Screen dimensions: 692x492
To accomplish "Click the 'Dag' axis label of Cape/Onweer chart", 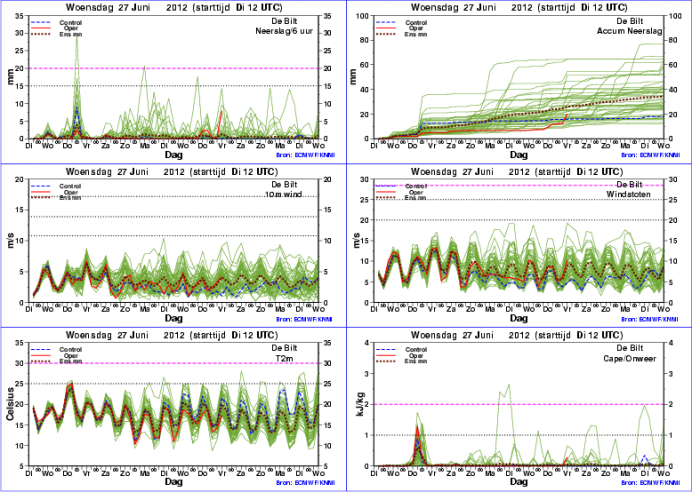I will pyautogui.click(x=519, y=482).
